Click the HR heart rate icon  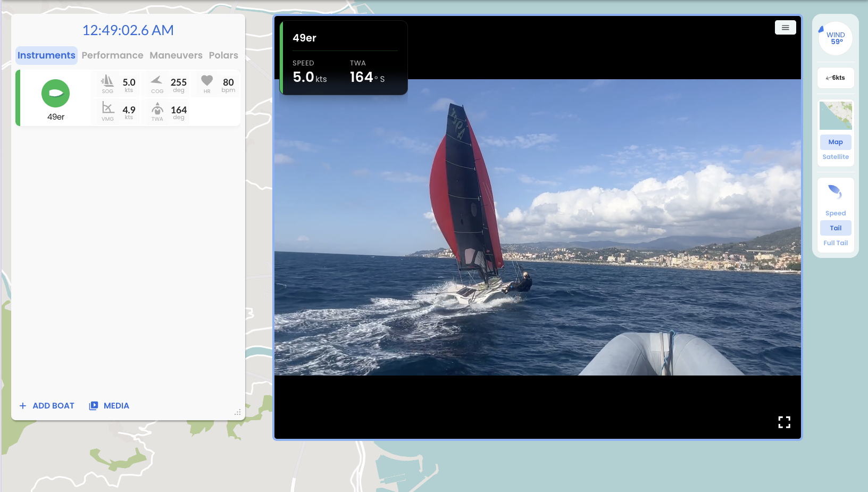coord(206,81)
